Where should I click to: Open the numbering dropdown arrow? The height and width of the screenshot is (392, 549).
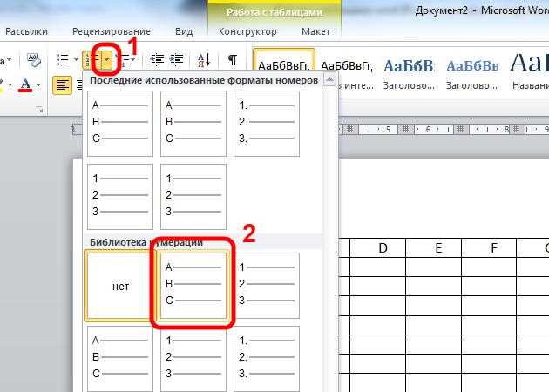[107, 60]
